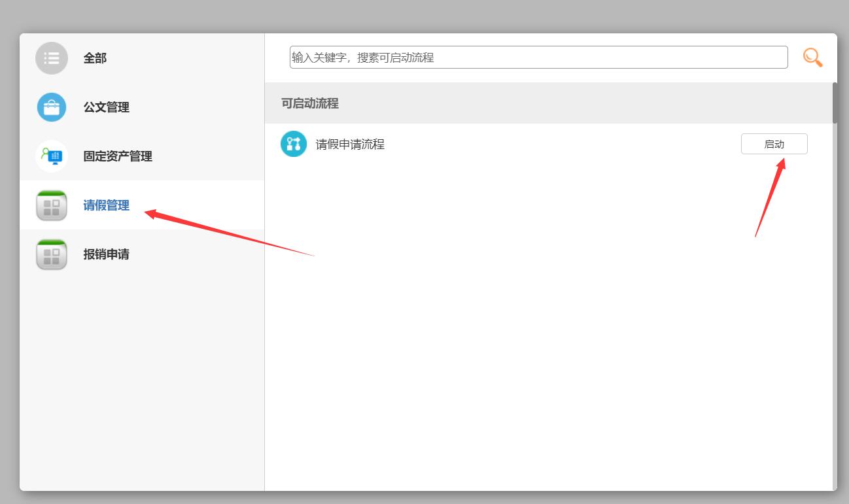Click the blue briefcase 公文管理 icon
Image resolution: width=849 pixels, height=504 pixels.
click(x=52, y=107)
